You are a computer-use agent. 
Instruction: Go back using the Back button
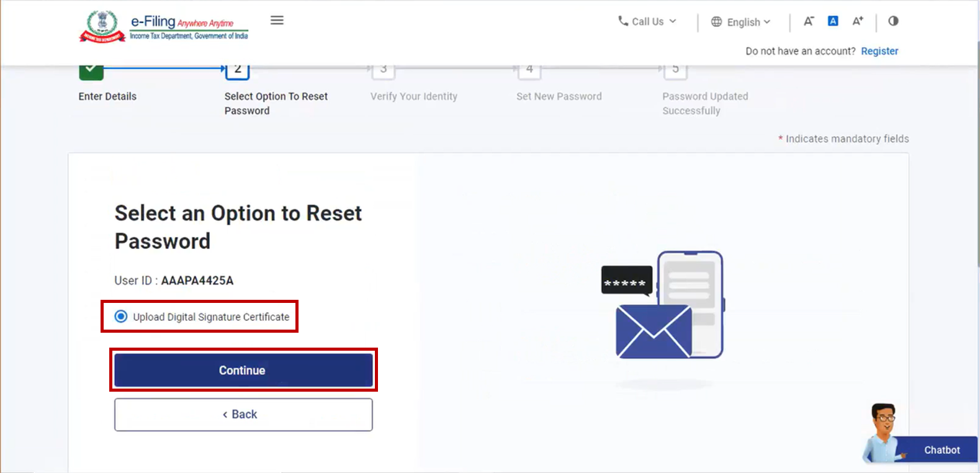(x=243, y=415)
